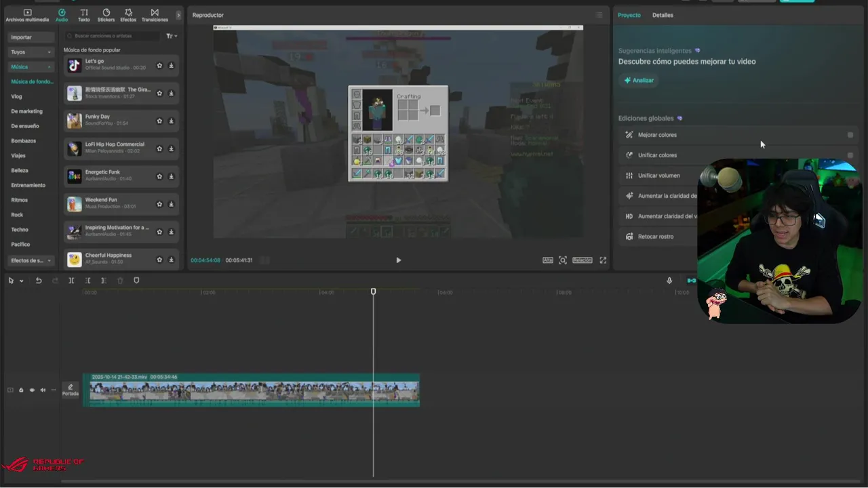Download the LoFi Hip Hop Commercial track
Image resolution: width=868 pixels, height=488 pixels.
pyautogui.click(x=171, y=148)
